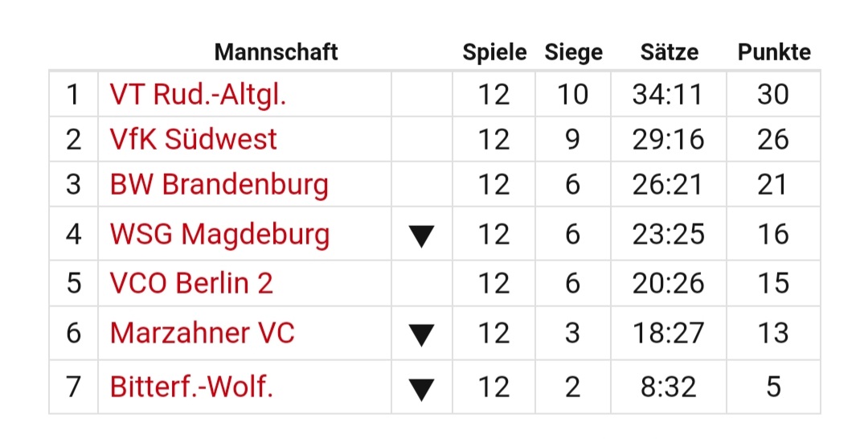Image resolution: width=868 pixels, height=439 pixels.
Task: Visit the Marzahner VC team link
Action: [x=202, y=333]
